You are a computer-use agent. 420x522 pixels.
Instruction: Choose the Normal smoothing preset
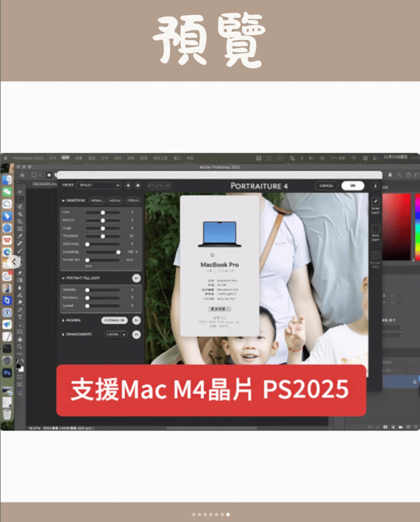(97, 201)
